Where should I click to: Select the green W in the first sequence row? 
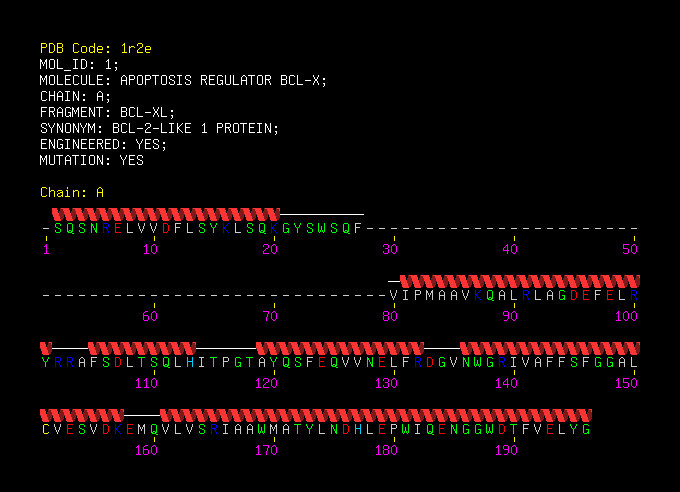(x=322, y=228)
